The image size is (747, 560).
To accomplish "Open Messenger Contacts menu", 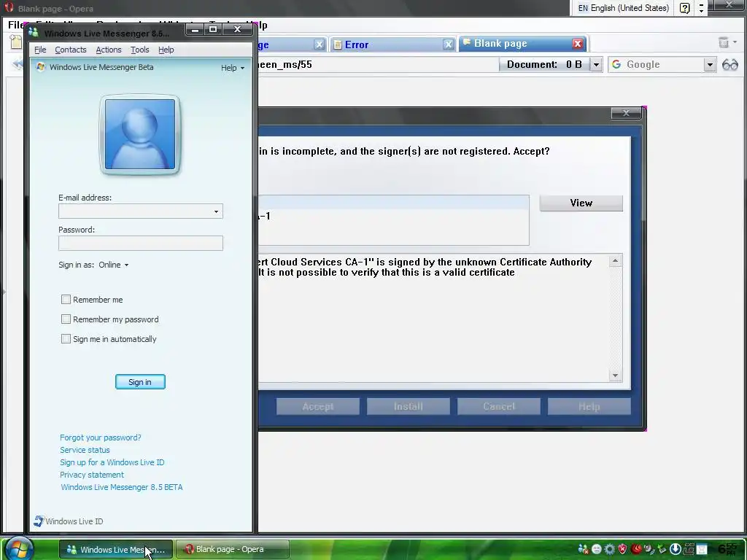I will tap(71, 50).
